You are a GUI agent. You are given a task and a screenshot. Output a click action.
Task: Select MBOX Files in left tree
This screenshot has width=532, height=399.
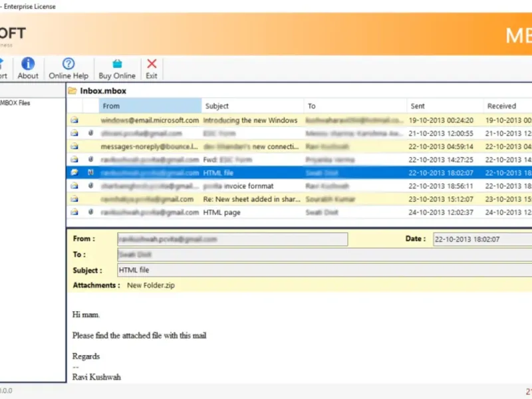[15, 103]
